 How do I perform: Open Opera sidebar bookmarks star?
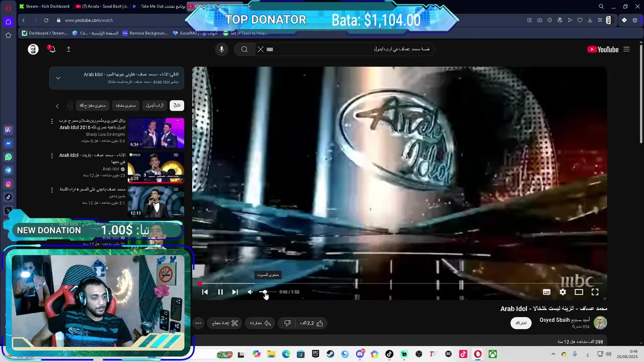pyautogui.click(x=8, y=35)
